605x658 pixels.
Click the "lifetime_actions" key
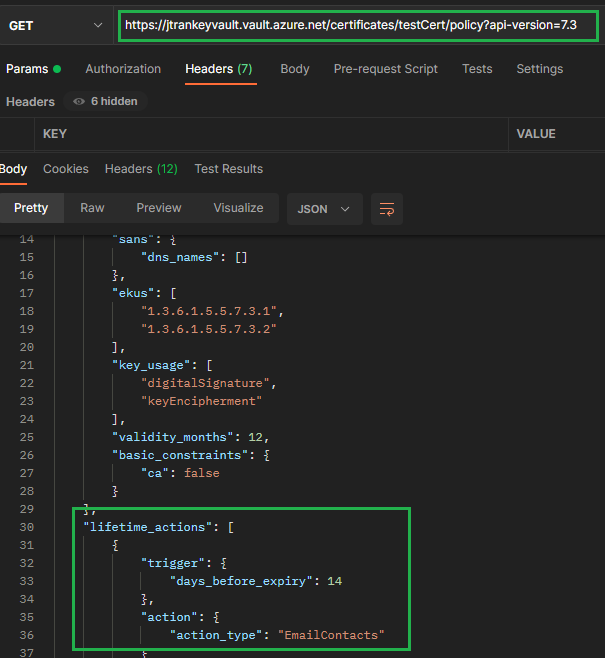pyautogui.click(x=148, y=527)
